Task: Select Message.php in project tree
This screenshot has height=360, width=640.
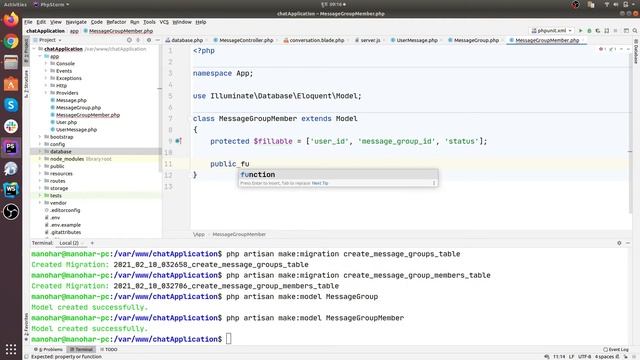Action: click(x=71, y=100)
